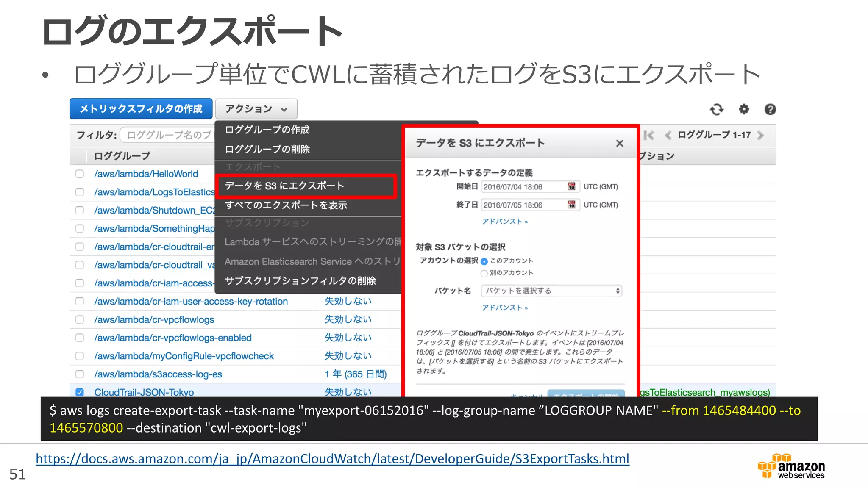Image resolution: width=868 pixels, height=488 pixels.
Task: Click the ロググループ column header
Action: tap(122, 156)
